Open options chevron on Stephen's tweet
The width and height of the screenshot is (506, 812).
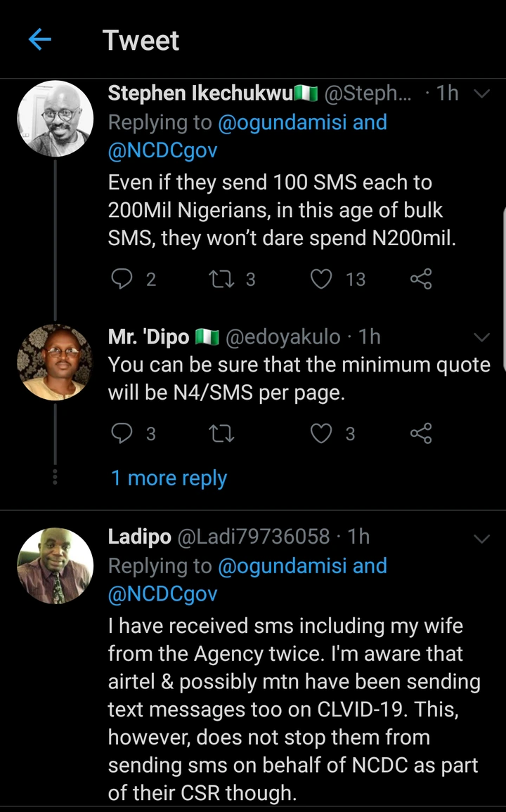482,94
